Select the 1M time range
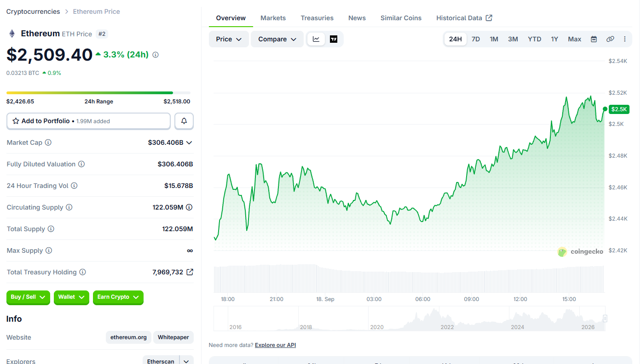Screen dimensions: 641x364 (494, 39)
